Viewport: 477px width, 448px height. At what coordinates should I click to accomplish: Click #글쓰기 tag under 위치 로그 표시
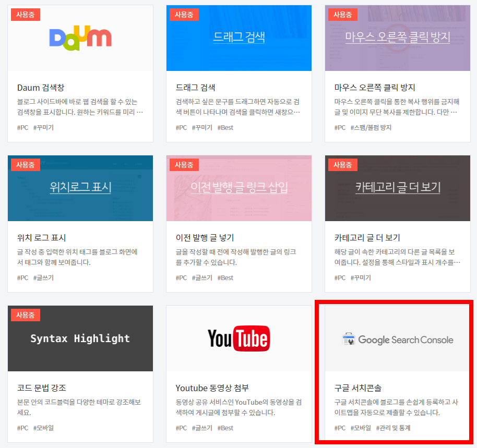pyautogui.click(x=43, y=278)
